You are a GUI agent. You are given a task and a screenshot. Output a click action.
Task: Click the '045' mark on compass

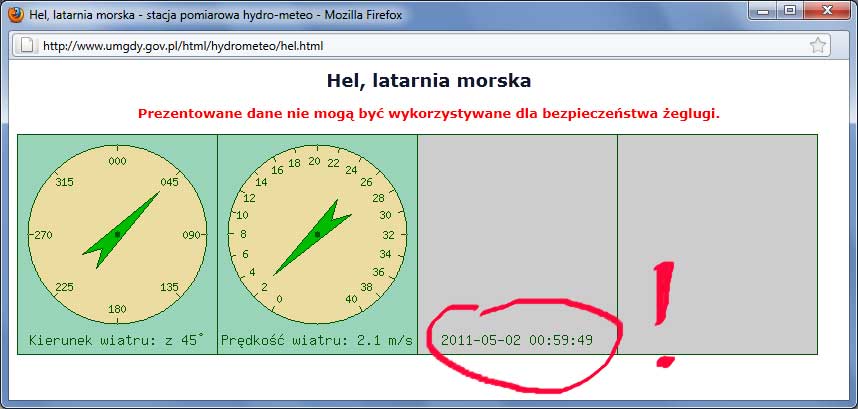(x=170, y=182)
